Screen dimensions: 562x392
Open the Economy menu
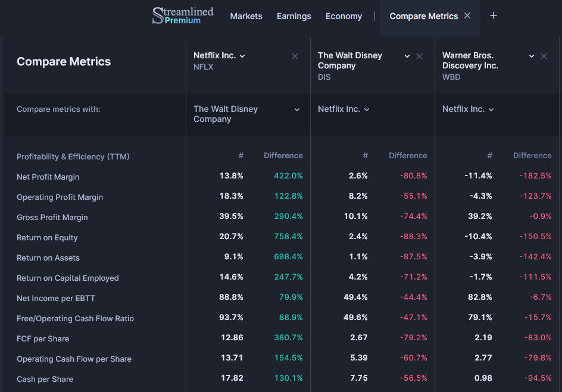[x=344, y=16]
